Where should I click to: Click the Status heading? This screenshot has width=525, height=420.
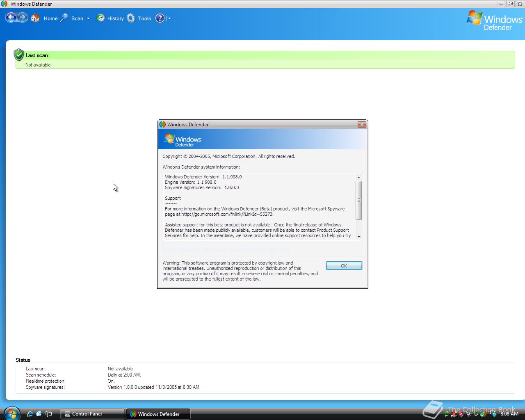coord(23,360)
